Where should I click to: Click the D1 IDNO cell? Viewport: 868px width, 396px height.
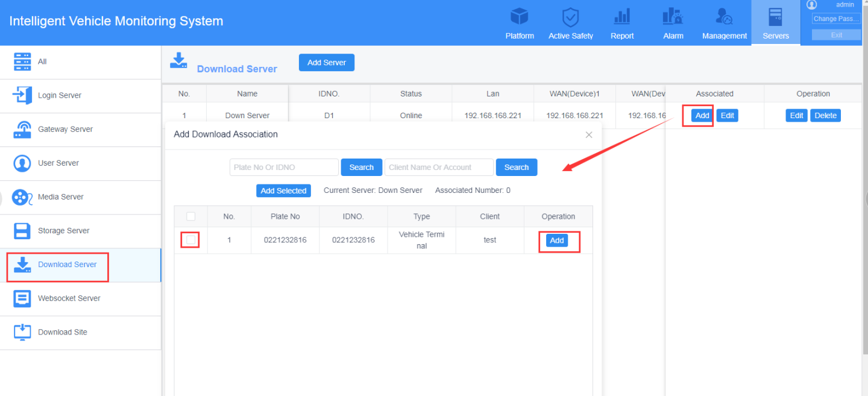coord(329,115)
